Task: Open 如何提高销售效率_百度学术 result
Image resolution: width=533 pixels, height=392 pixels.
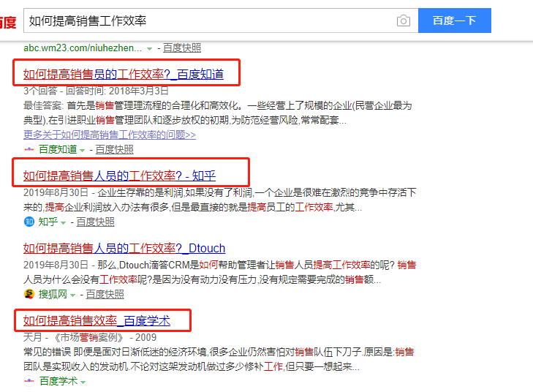Action: [x=97, y=320]
